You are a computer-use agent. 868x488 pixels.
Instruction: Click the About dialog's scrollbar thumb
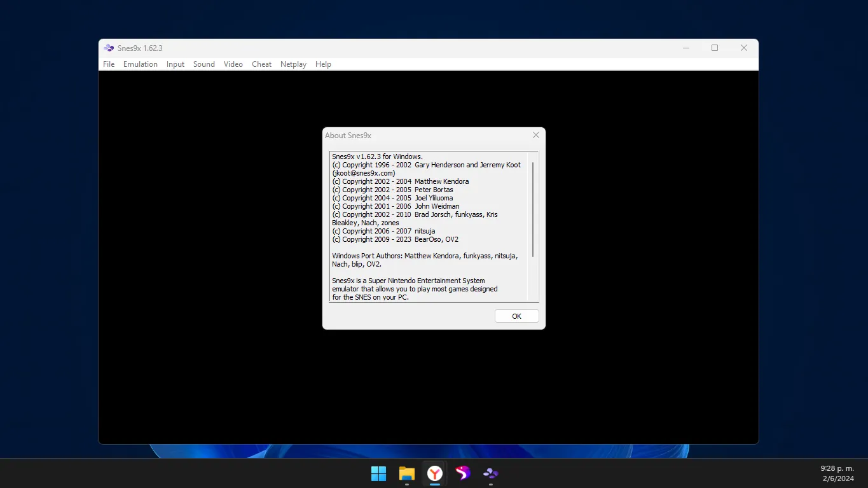tap(533, 209)
